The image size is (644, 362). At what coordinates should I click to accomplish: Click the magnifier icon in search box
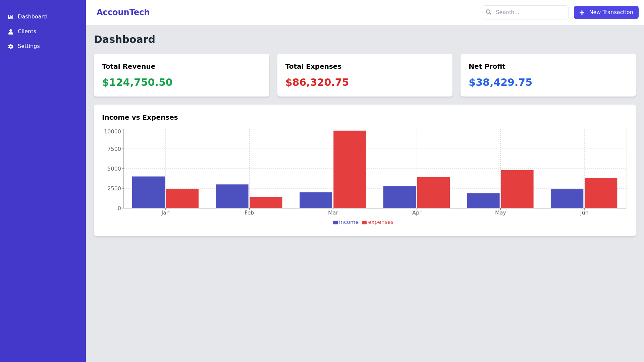tap(489, 12)
